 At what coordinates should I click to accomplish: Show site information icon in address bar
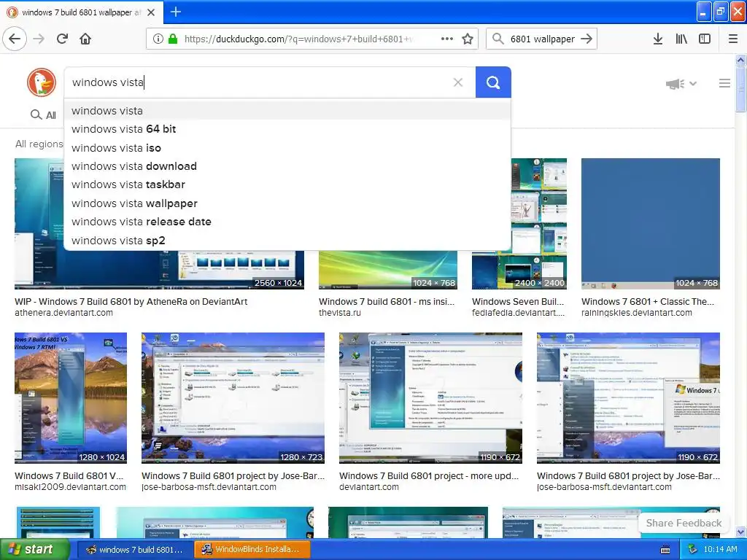click(158, 39)
